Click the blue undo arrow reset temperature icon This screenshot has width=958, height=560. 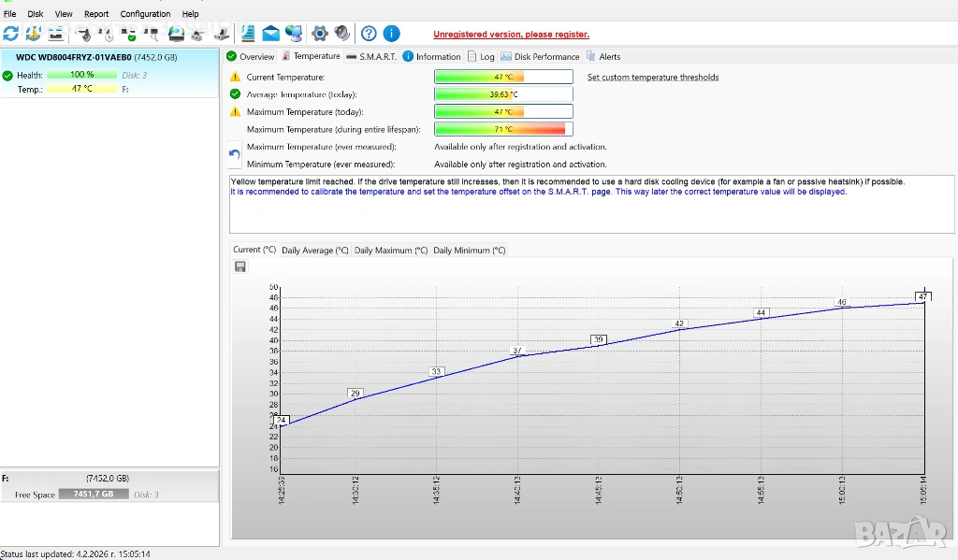click(x=235, y=154)
